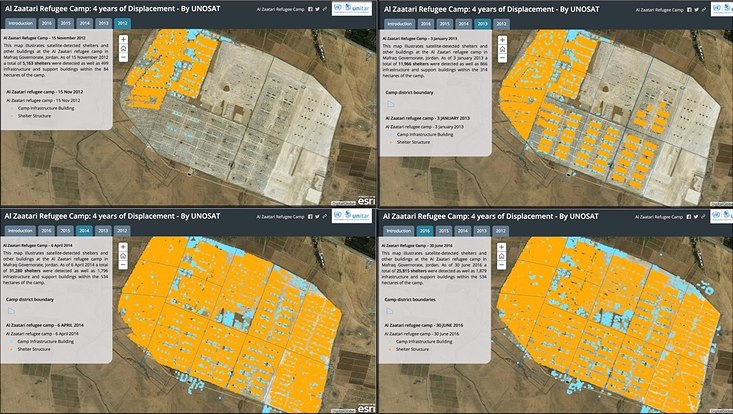The height and width of the screenshot is (414, 733).
Task: Share on Twitter from the 2016 view header
Action: [x=696, y=217]
